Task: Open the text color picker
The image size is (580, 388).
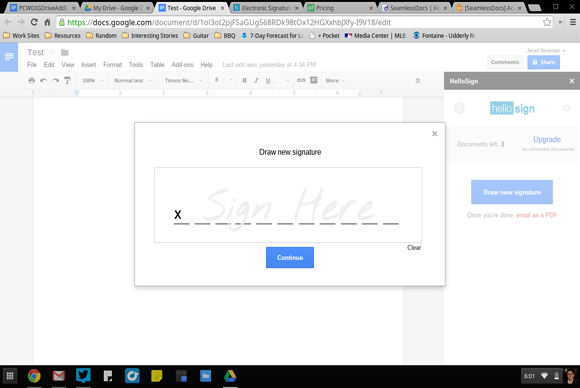Action: coord(282,80)
